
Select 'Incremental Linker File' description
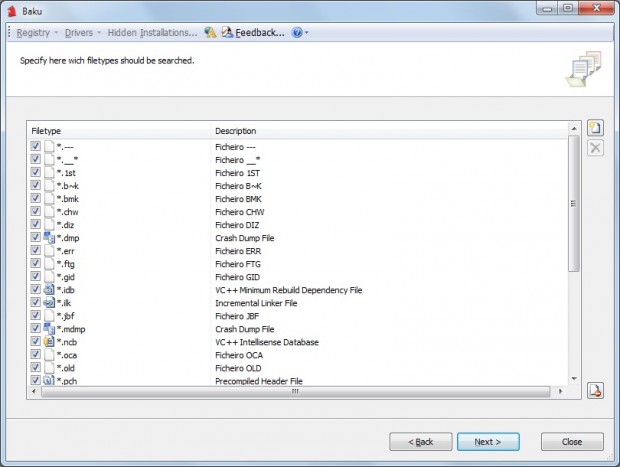[x=256, y=303]
